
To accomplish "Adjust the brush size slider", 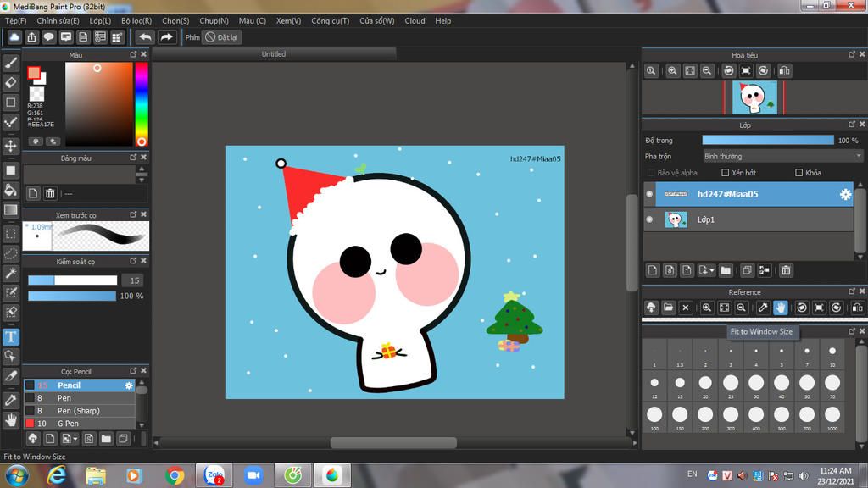I will (x=73, y=280).
